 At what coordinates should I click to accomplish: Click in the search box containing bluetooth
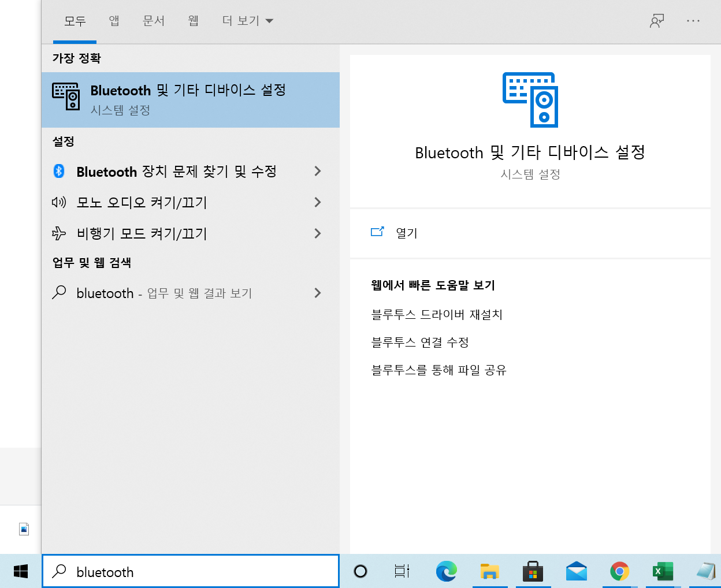pos(191,571)
